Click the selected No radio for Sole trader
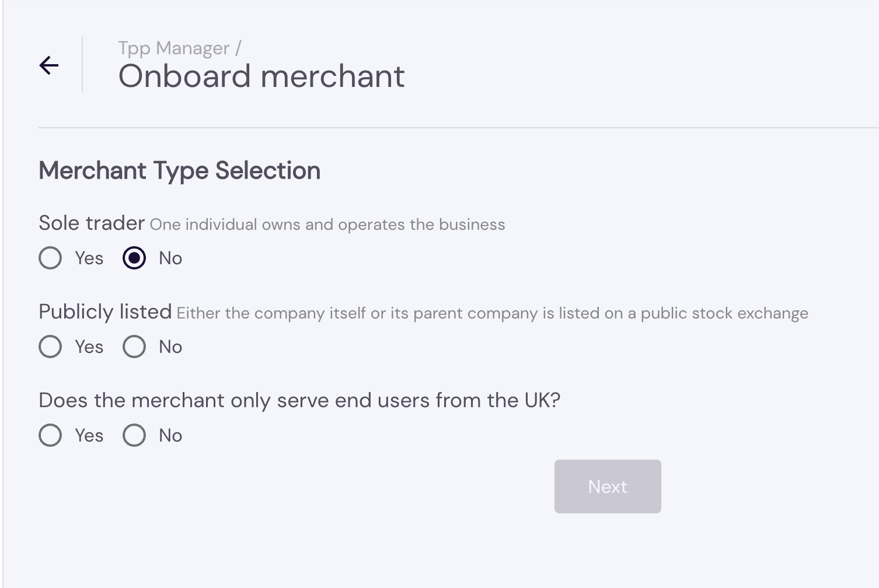This screenshot has height=588, width=879. [x=134, y=258]
